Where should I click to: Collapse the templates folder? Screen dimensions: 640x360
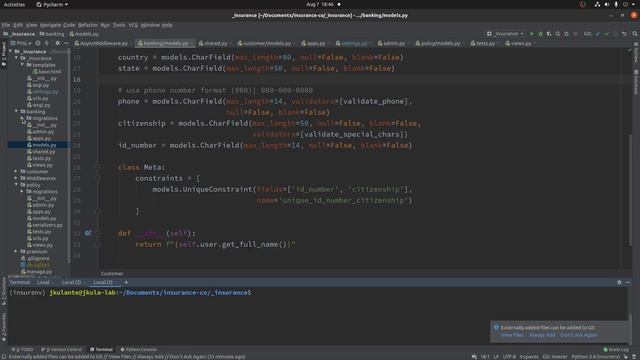pyautogui.click(x=22, y=64)
